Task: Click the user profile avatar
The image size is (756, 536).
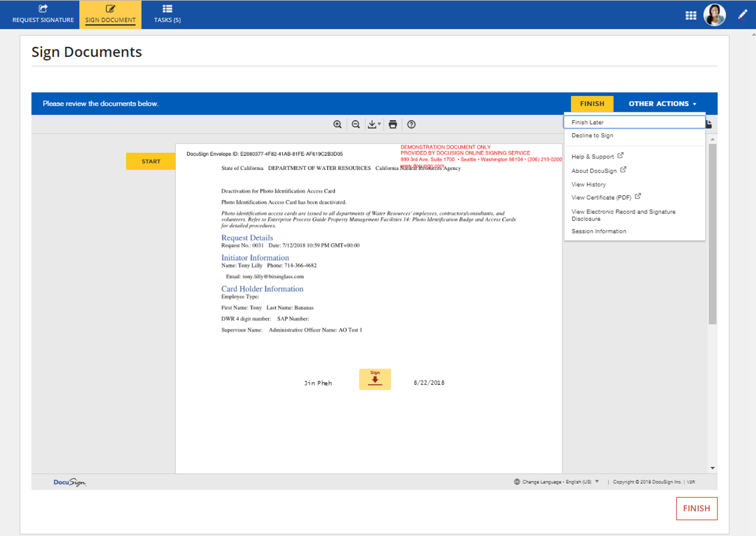Action: pos(714,15)
